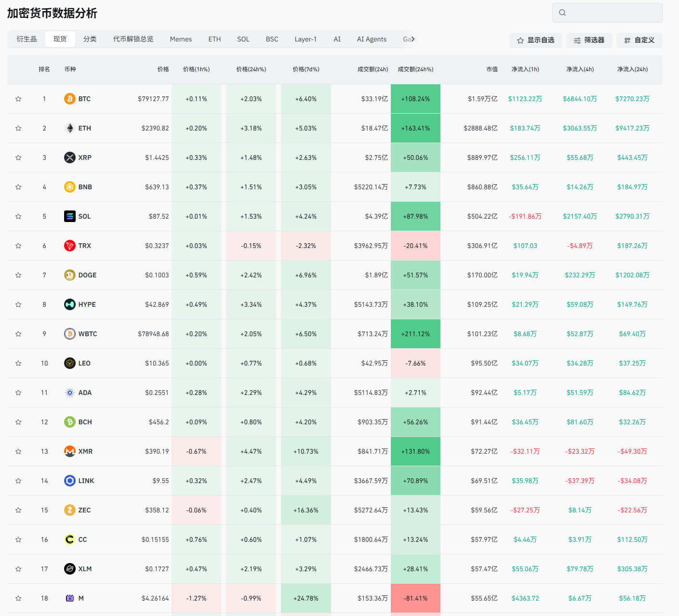Image resolution: width=679 pixels, height=616 pixels.
Task: Click WBTC's green +211.12% volume cell
Action: (415, 334)
